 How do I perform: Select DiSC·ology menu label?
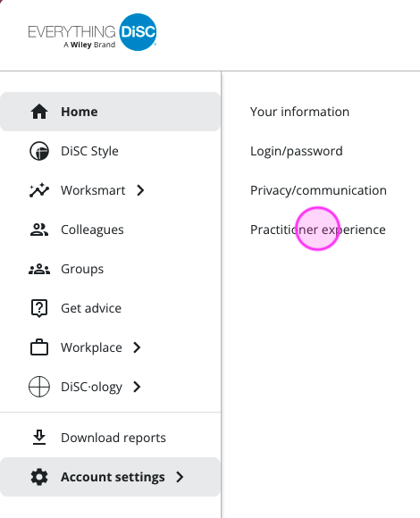91,387
